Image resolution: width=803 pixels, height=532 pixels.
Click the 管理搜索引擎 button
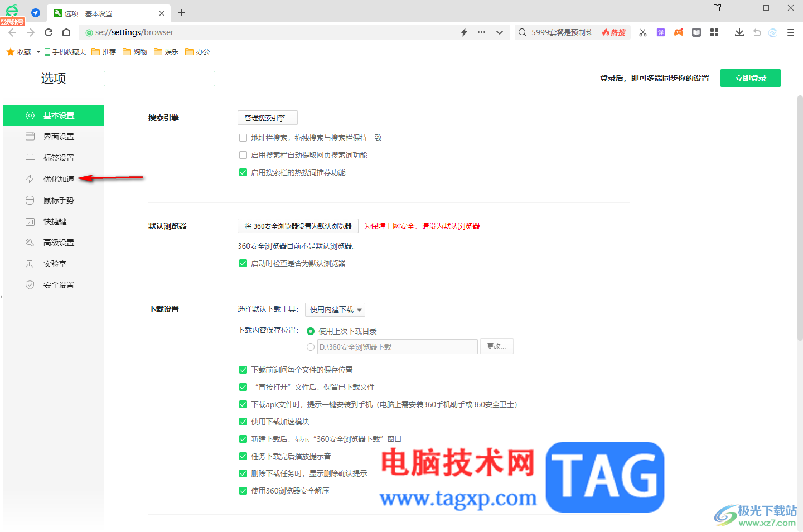[x=268, y=118]
